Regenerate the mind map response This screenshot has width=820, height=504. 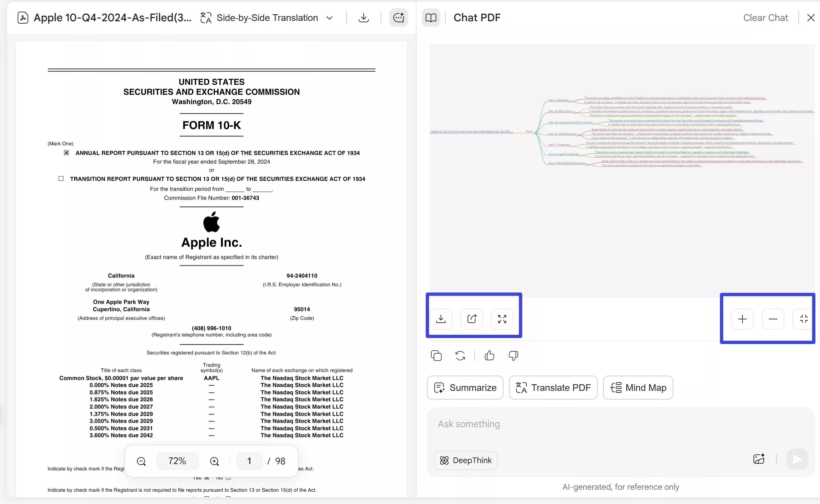[460, 355]
